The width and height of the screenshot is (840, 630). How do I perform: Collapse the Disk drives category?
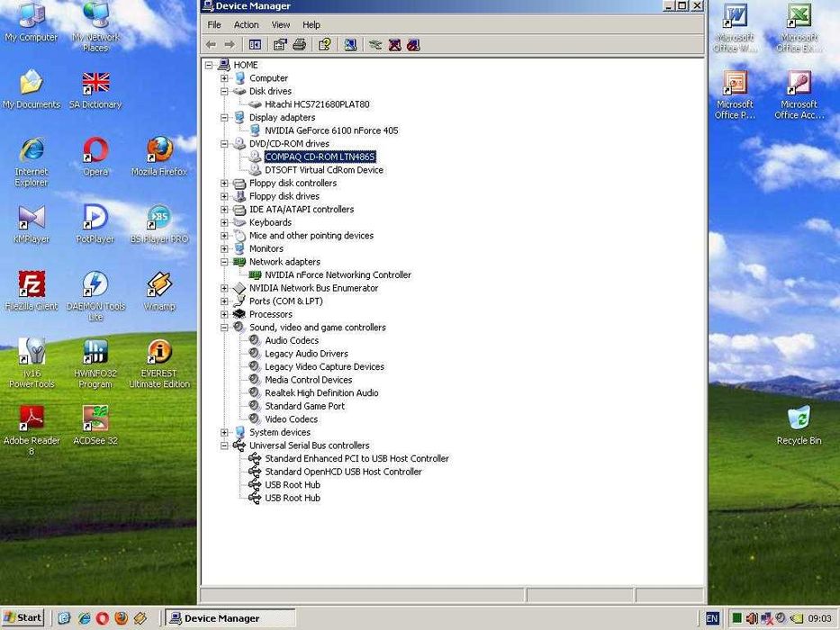coord(224,91)
